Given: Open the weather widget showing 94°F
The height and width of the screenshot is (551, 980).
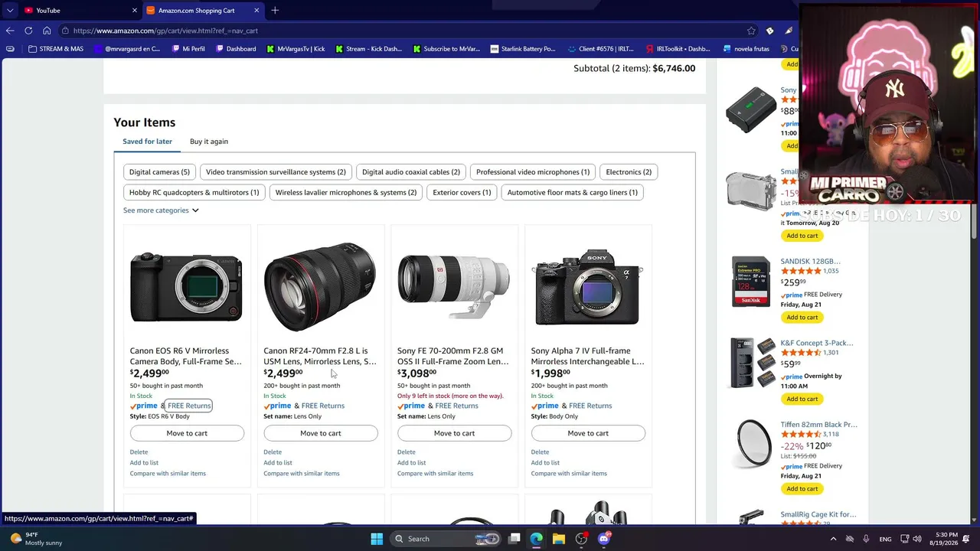Looking at the screenshot, I should tap(37, 539).
